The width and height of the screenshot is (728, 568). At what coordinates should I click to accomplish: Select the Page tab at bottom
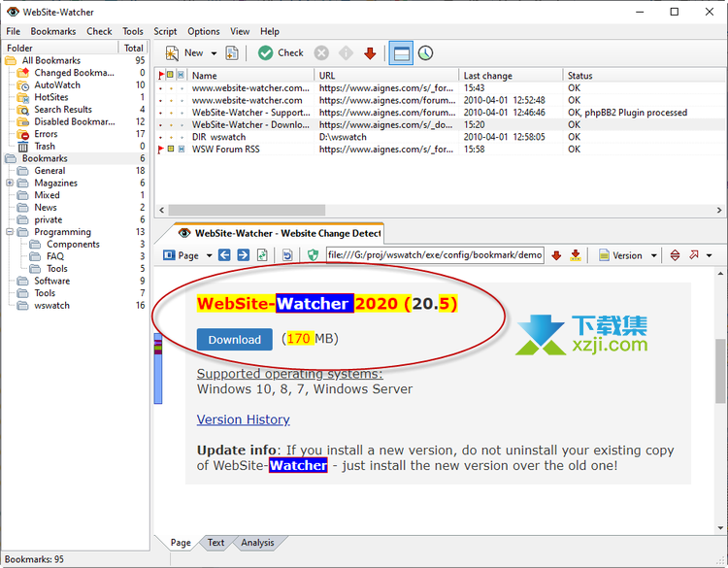point(181,543)
